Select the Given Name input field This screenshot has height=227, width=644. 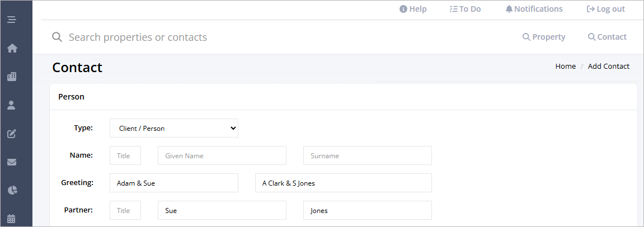click(x=222, y=155)
